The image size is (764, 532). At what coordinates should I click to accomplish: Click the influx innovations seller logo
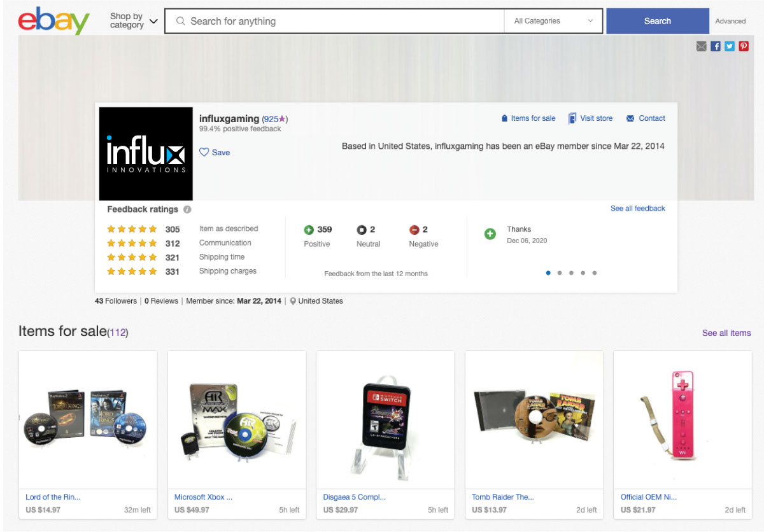coord(146,154)
